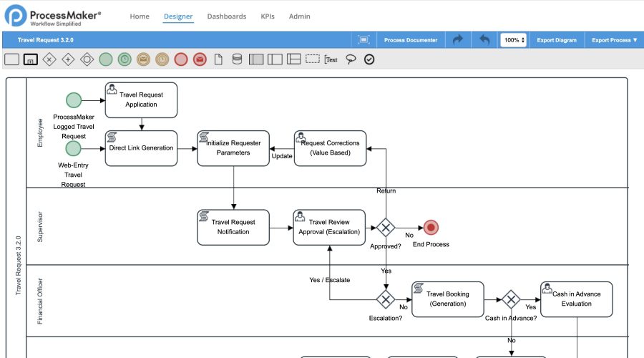Click the full screen icon in blue bar
Screen dimensions: 644x358
coord(364,40)
